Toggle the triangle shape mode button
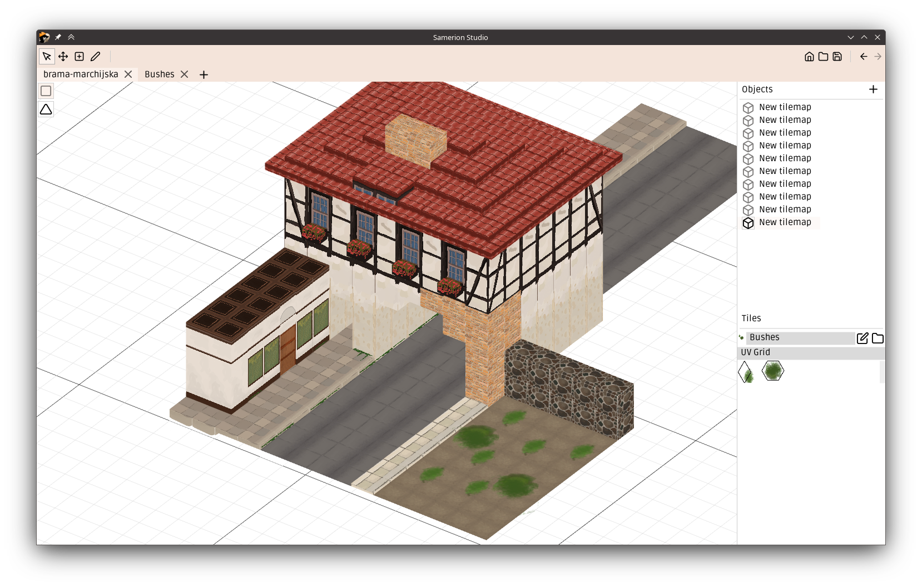 tap(46, 109)
